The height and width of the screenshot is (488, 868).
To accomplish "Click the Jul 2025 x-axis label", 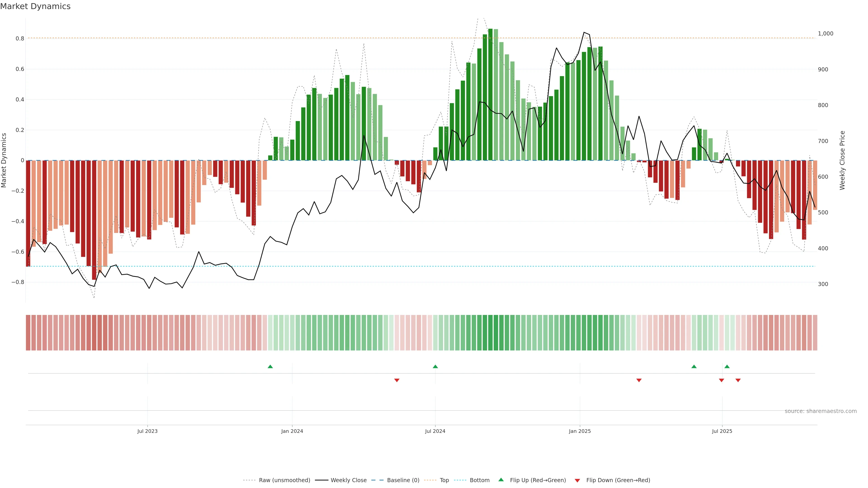I will [x=722, y=431].
